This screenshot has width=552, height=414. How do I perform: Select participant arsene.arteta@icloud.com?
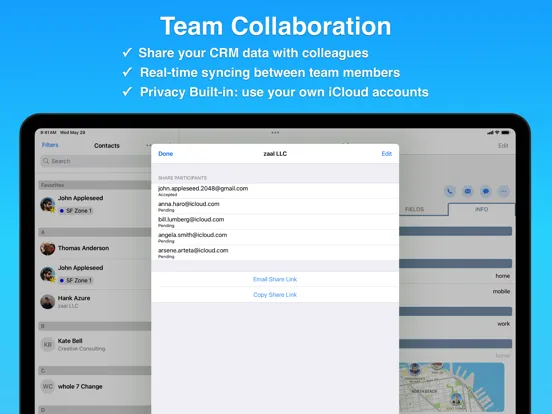275,253
